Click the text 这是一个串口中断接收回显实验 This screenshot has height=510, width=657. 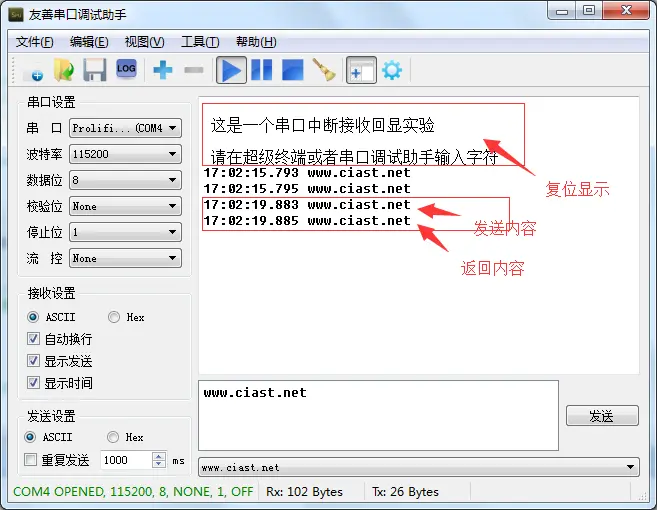tap(322, 125)
